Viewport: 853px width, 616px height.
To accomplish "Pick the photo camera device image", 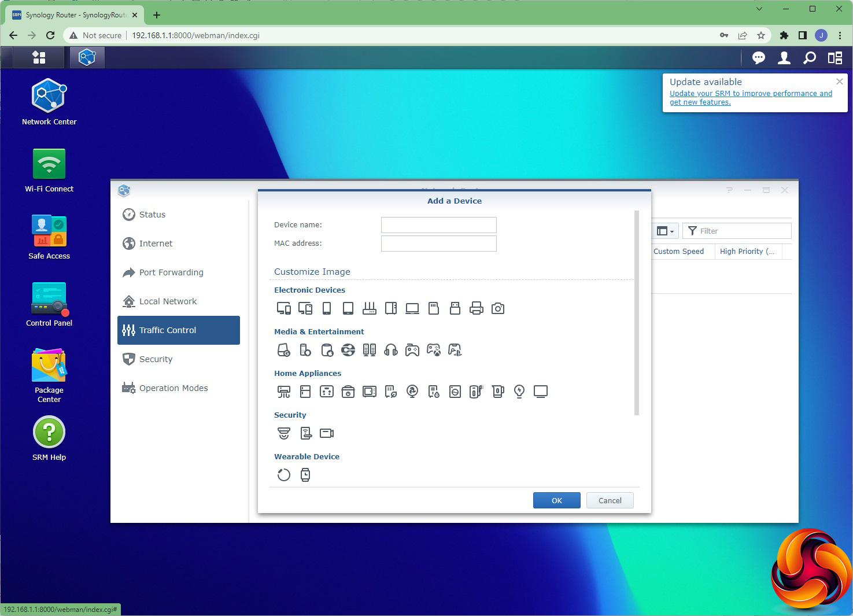I will click(x=498, y=308).
